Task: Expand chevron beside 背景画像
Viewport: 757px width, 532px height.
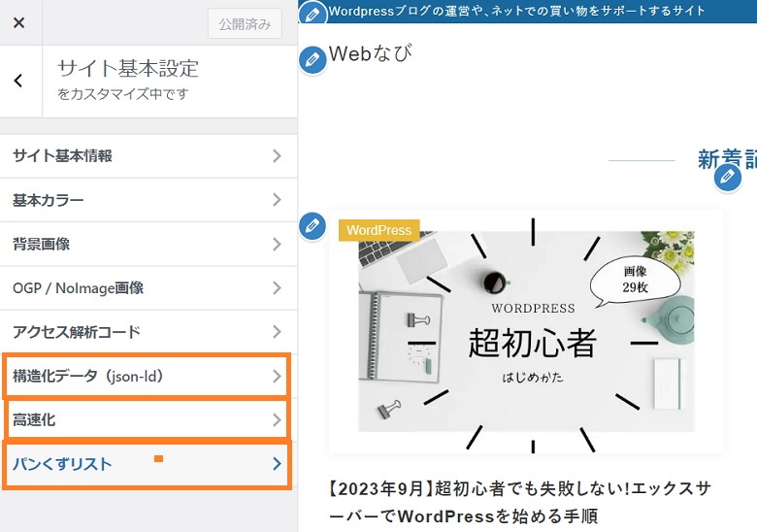Action: (x=277, y=244)
